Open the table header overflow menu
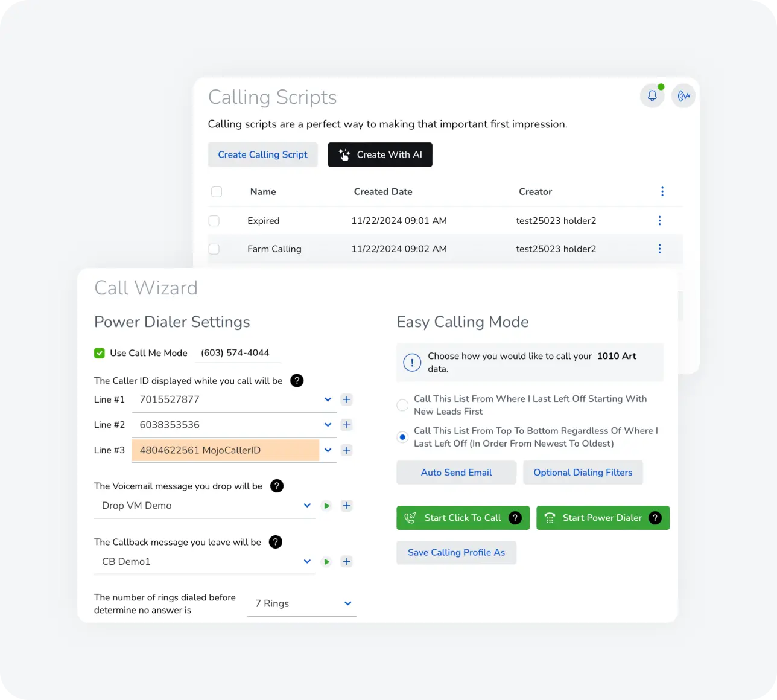 click(x=662, y=191)
